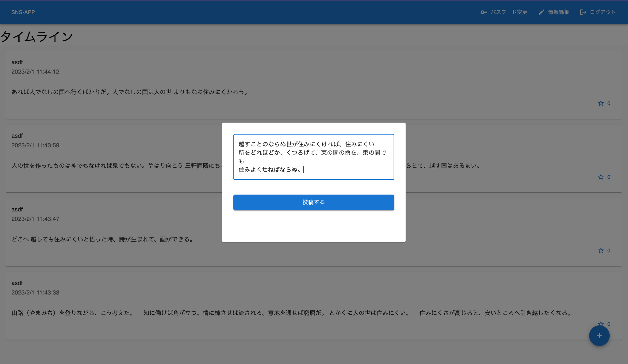The image size is (628, 364).
Task: Open the password change key icon
Action: click(x=484, y=12)
